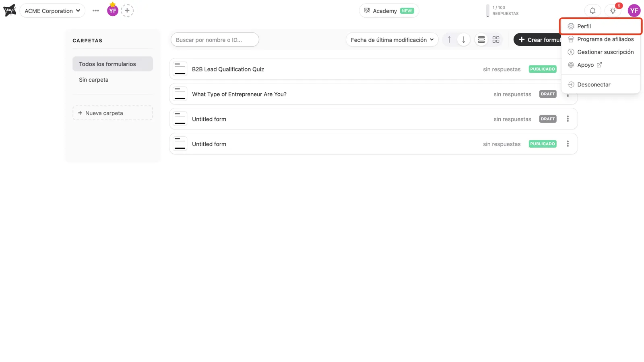Open the published Untitled form

click(209, 144)
